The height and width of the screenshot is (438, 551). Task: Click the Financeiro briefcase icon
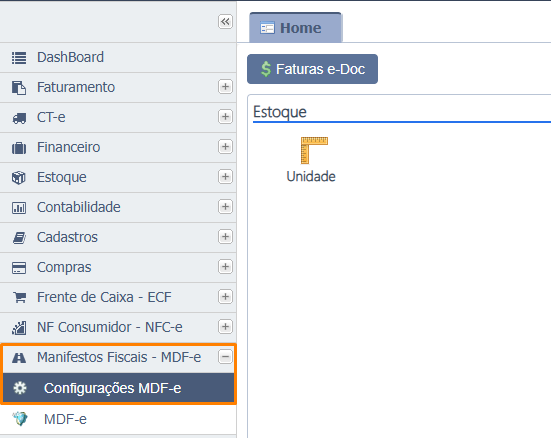point(19,148)
